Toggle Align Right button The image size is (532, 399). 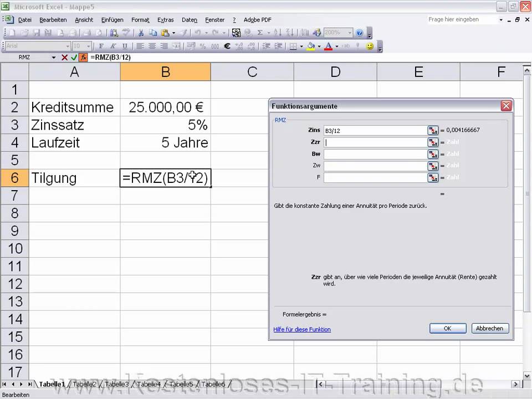tap(164, 46)
